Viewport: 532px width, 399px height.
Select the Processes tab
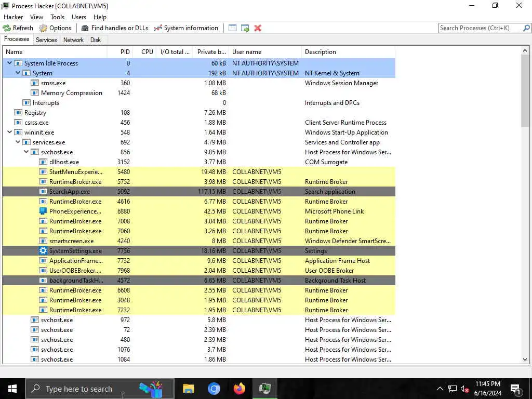[17, 39]
